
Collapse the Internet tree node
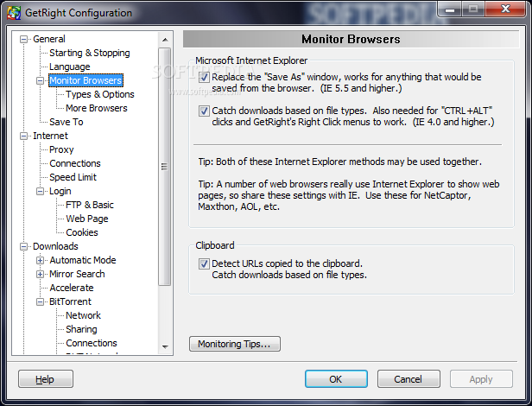click(x=24, y=136)
